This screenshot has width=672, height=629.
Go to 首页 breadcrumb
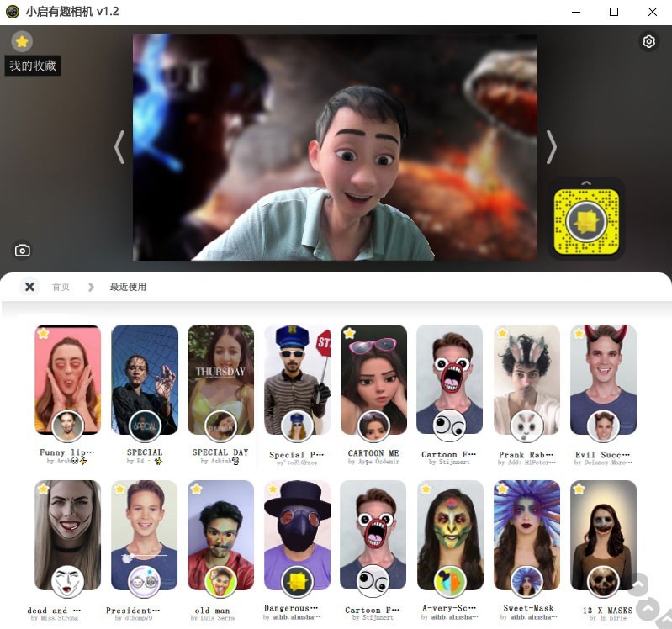click(x=61, y=287)
